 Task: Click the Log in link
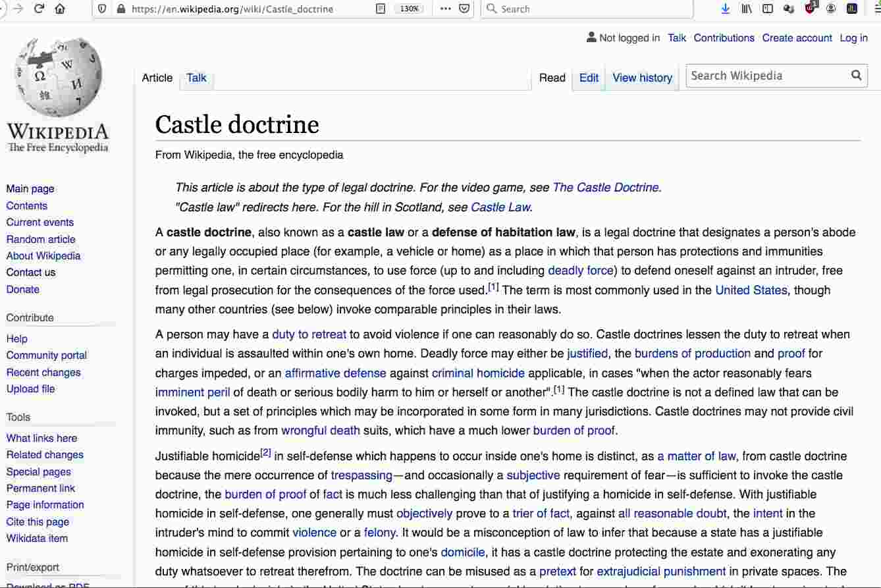tap(853, 38)
